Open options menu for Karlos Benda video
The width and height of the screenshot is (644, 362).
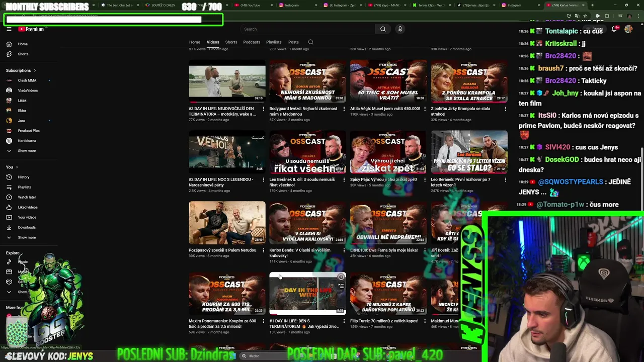[344, 250]
